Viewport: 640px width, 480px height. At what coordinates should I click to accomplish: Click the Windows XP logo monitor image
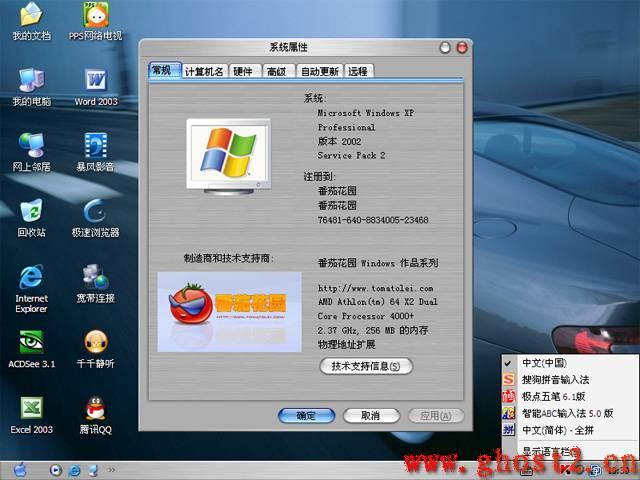[229, 156]
